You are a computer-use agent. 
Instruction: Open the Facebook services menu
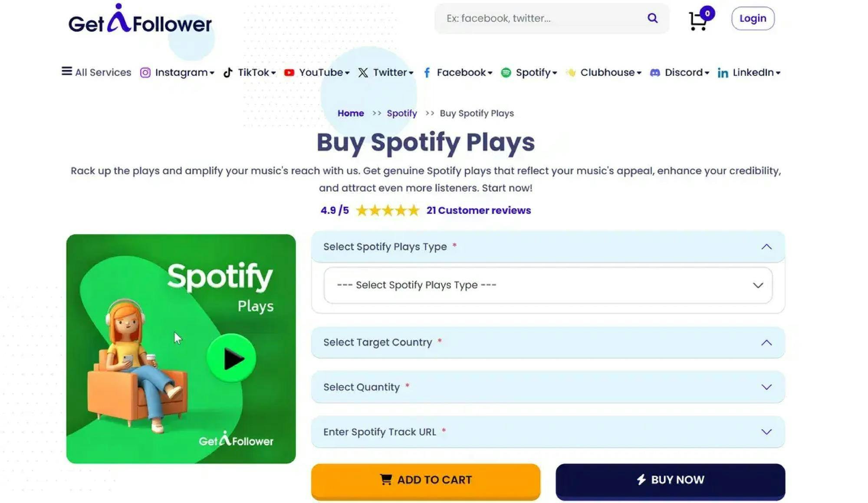pos(461,73)
